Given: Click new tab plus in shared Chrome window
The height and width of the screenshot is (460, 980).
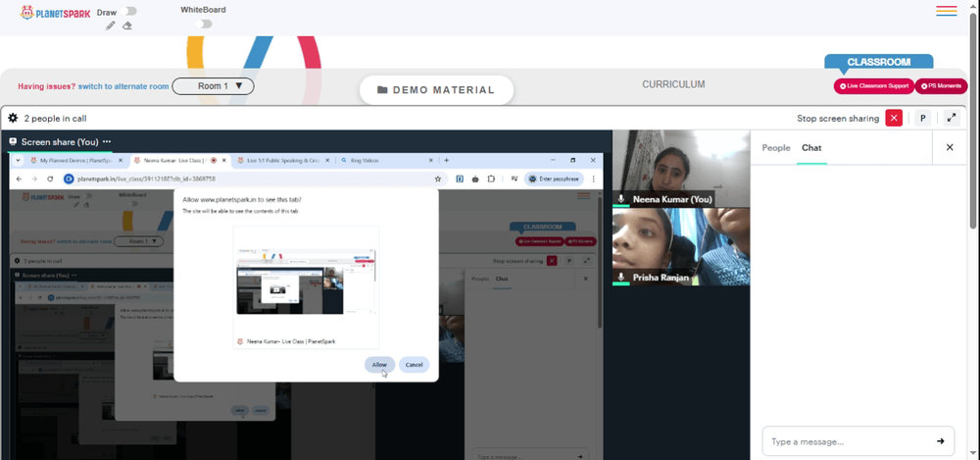Looking at the screenshot, I should coord(446,160).
